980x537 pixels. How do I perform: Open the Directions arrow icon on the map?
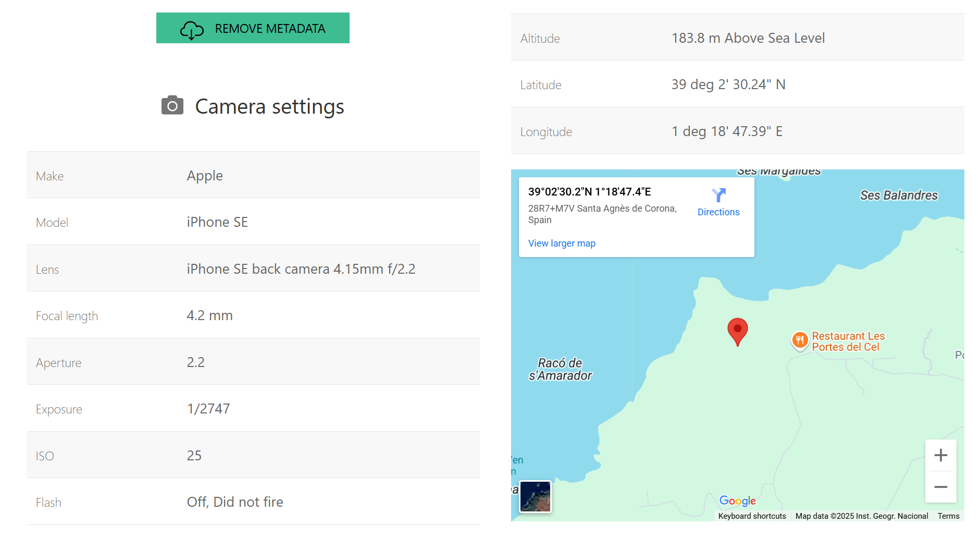click(x=718, y=195)
